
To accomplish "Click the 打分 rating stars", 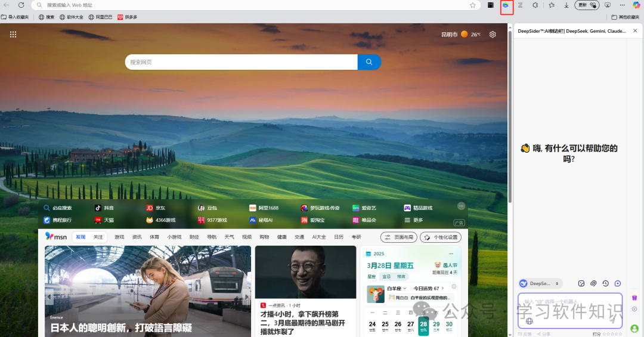I will click(x=612, y=334).
